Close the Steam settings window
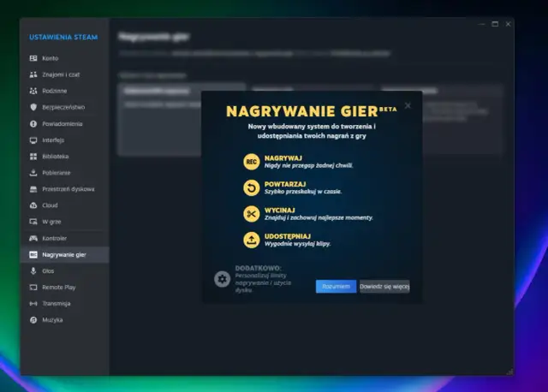This screenshot has height=392, width=548. point(508,24)
